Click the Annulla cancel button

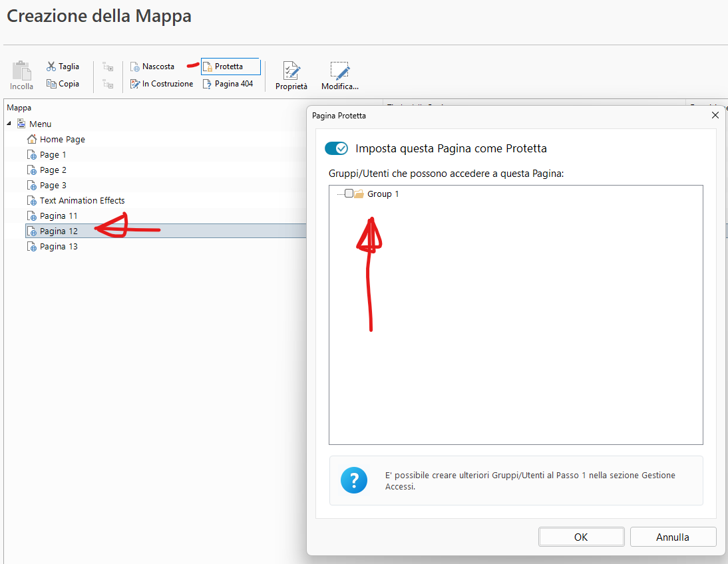(x=673, y=537)
